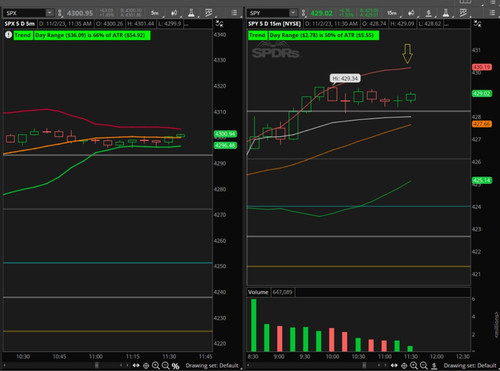Viewport: 500px width, 371px height.
Task: Click the Hi: 429.34 price bubble
Action: (345, 78)
